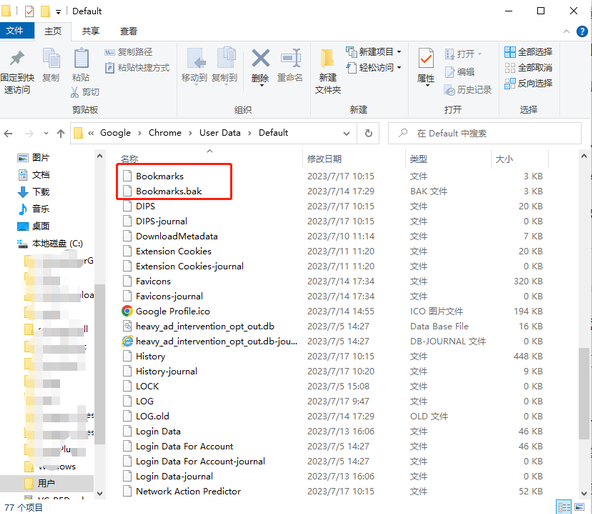Sort by Size (大小) column header
Viewport: 592px width, 514px height.
[x=504, y=159]
